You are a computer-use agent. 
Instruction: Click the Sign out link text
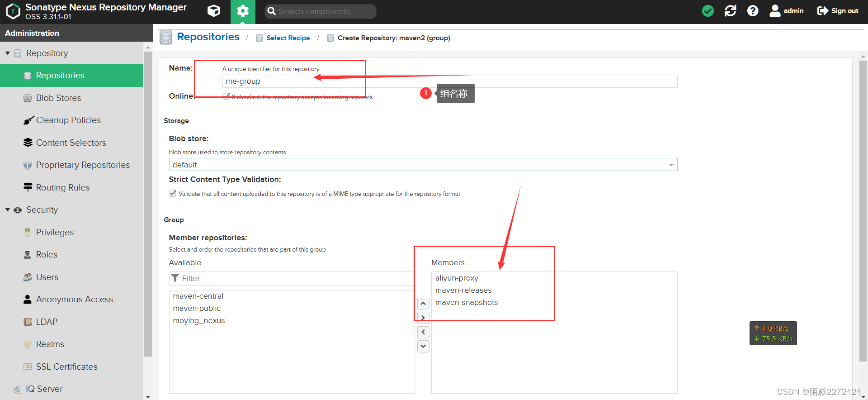844,11
